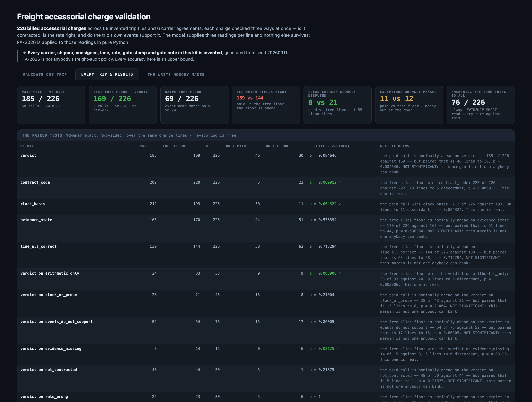Click the Naive Free Floor card
Image resolution: width=532 pixels, height=402 pixels.
coord(194,105)
